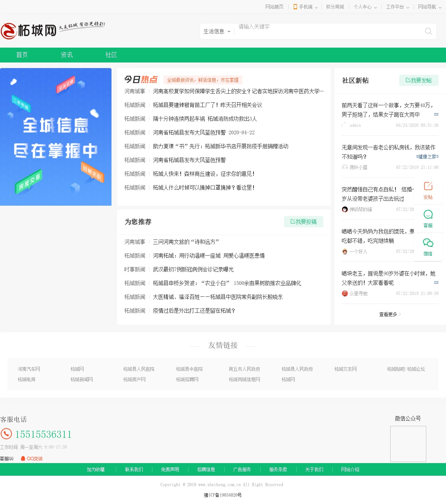Click 网站介绍 in the footer bar

tap(350, 469)
